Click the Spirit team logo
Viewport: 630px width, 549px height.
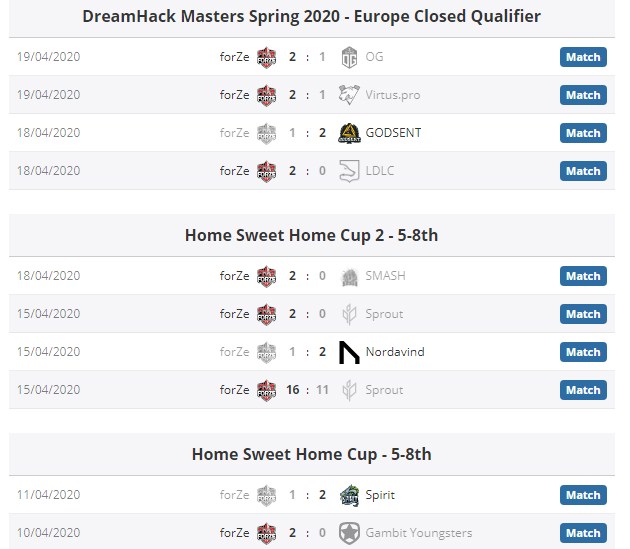click(x=349, y=495)
